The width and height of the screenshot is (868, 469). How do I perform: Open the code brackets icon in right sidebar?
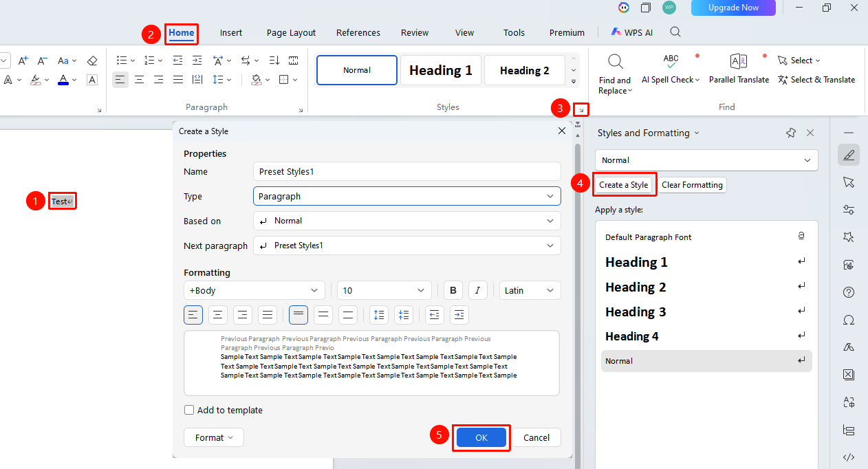click(x=849, y=457)
